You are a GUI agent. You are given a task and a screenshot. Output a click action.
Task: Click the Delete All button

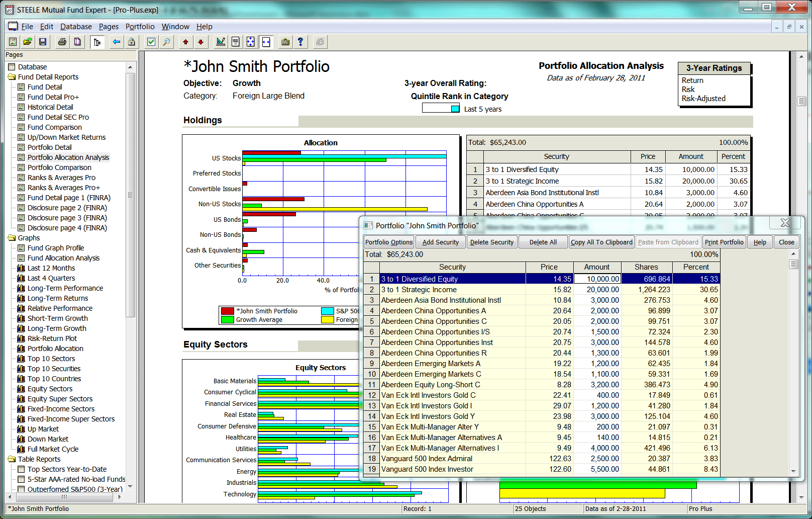pos(543,242)
